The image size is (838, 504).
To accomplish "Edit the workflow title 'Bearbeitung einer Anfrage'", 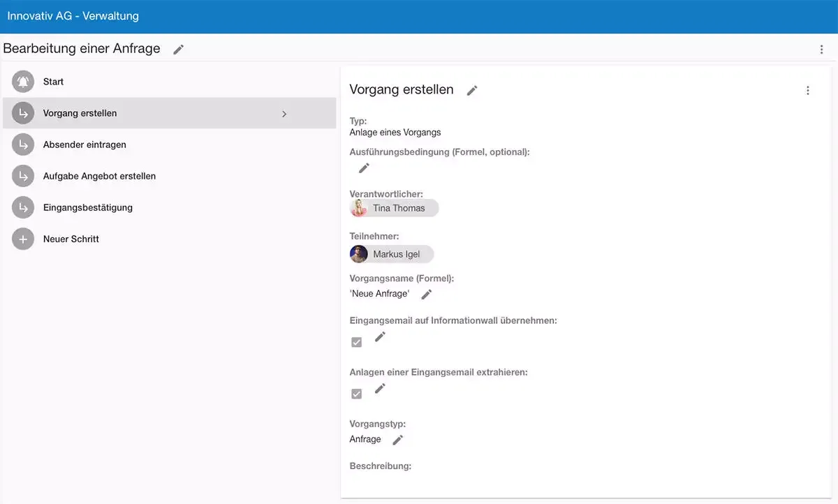I will tap(179, 49).
